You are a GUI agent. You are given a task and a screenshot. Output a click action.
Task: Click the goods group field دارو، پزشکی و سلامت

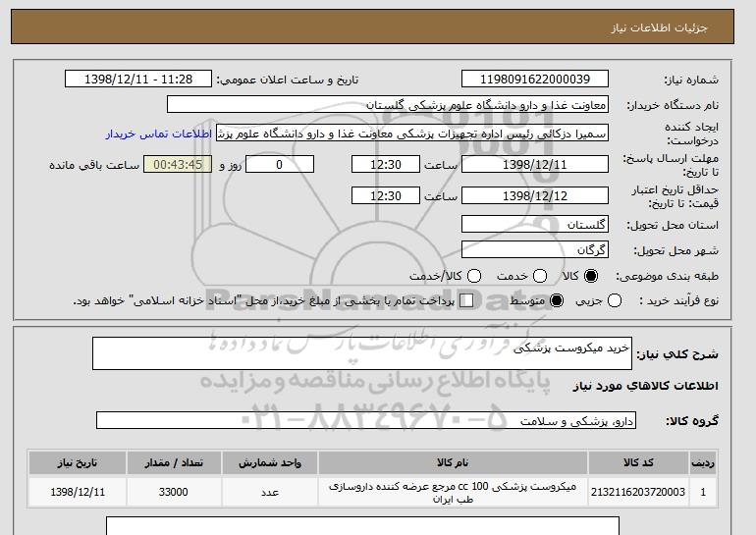pos(366,420)
